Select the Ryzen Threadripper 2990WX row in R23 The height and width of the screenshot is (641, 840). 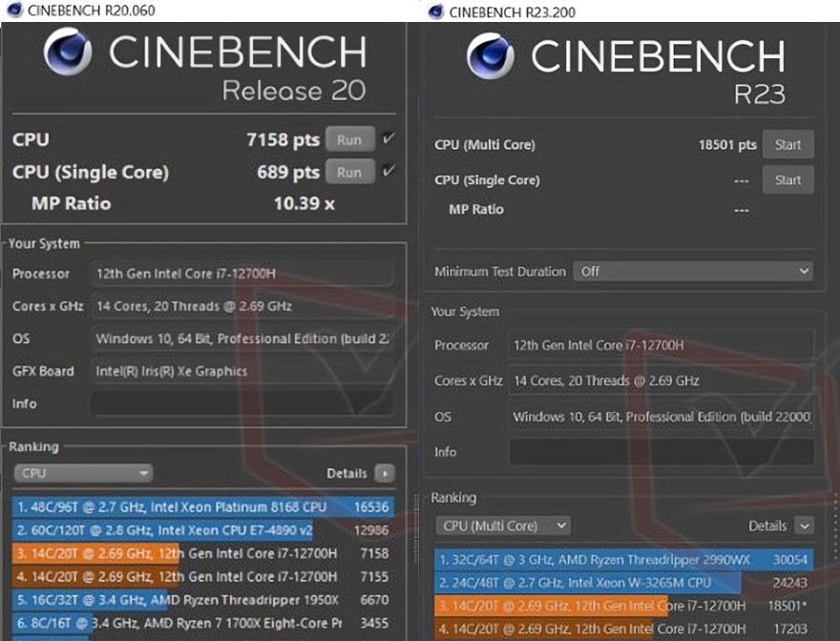click(x=624, y=560)
